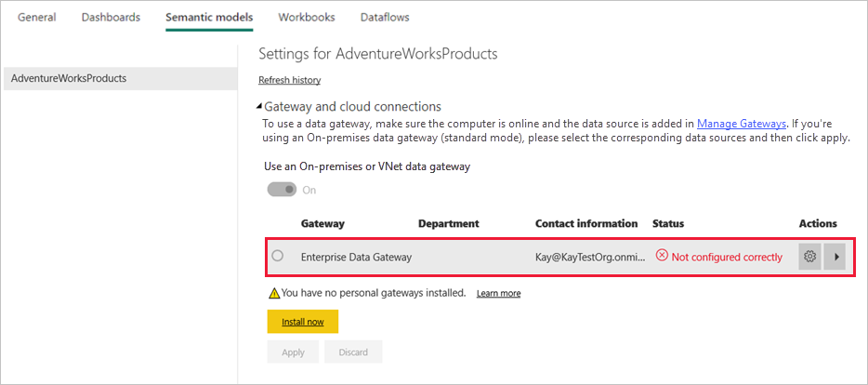
Task: Click the yellow warning triangle icon
Action: (x=274, y=293)
